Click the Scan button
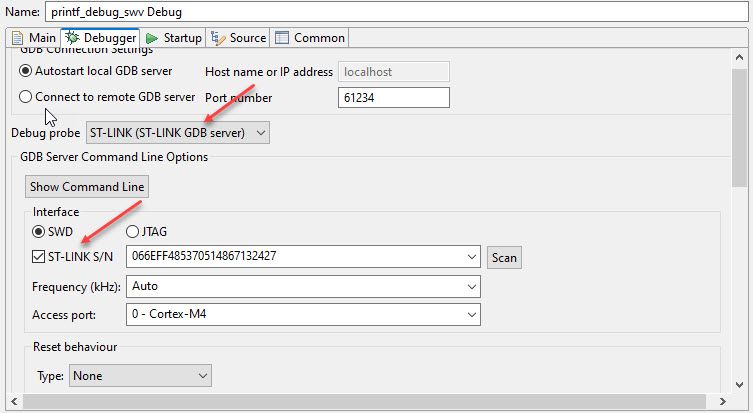This screenshot has width=753, height=413. (x=504, y=257)
